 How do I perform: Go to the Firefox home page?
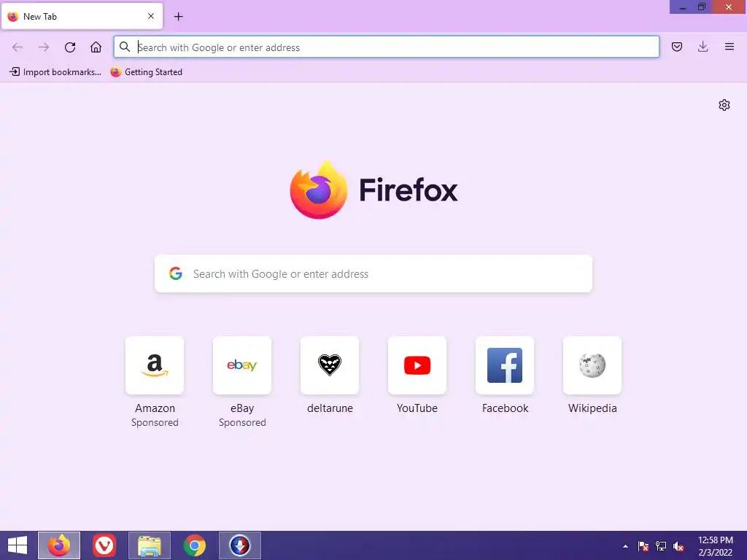pyautogui.click(x=96, y=47)
